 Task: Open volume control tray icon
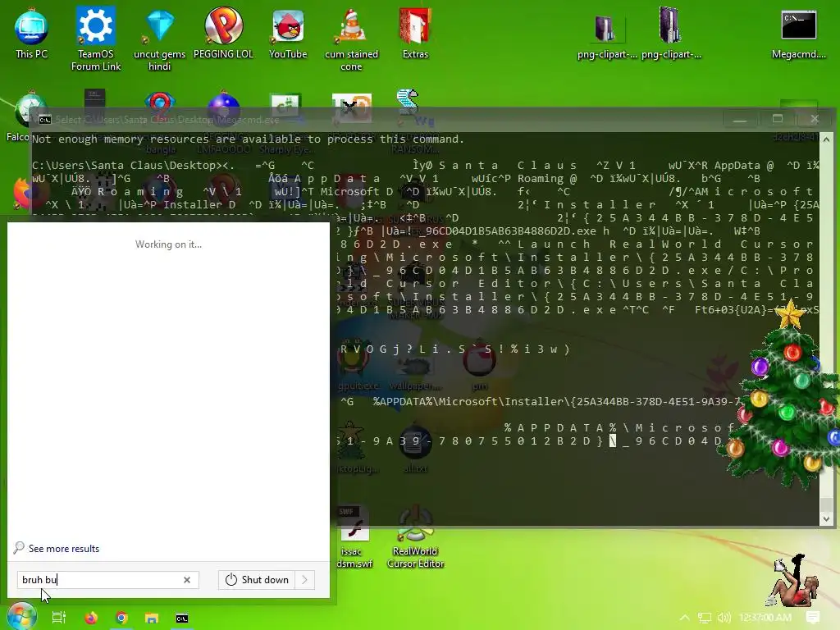point(724,618)
